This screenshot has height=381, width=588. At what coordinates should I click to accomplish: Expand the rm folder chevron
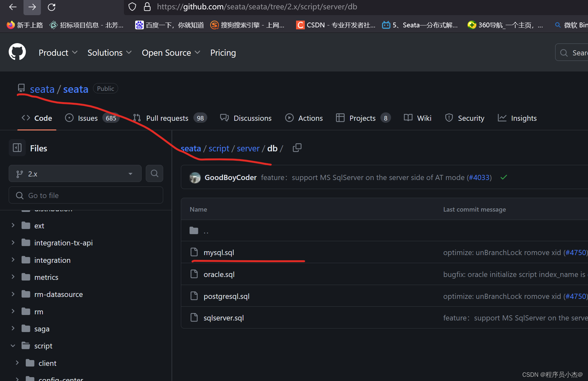point(13,311)
